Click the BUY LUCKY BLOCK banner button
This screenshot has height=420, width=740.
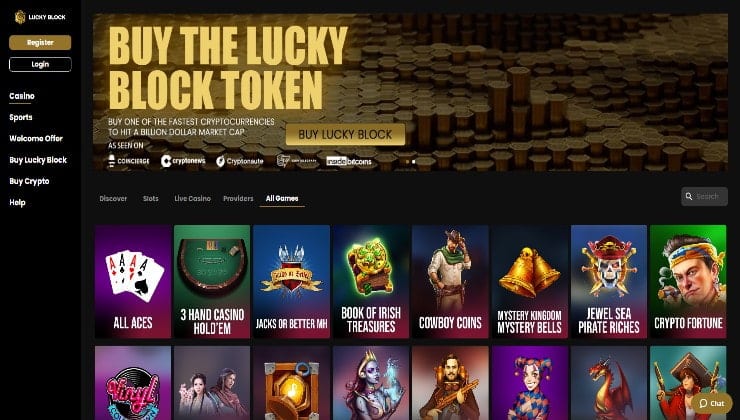click(345, 134)
